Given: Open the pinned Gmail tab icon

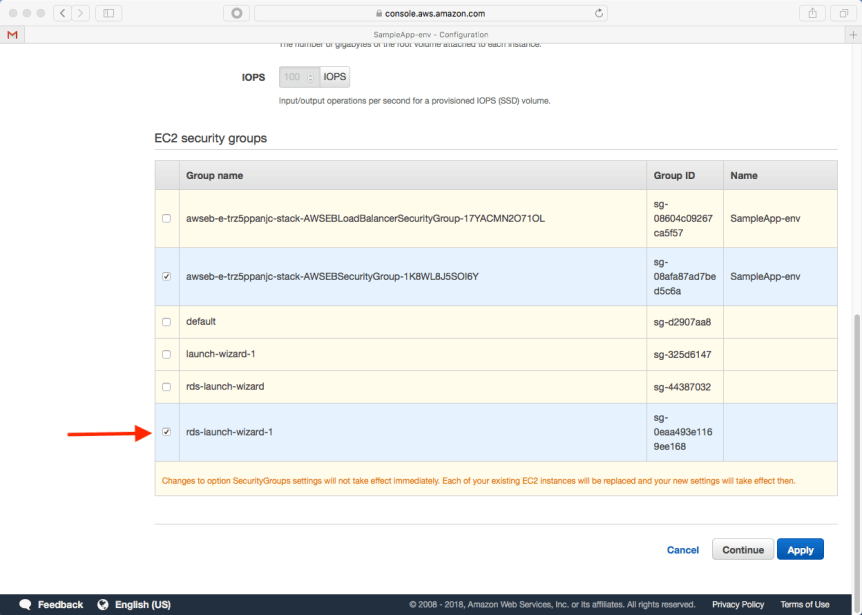Looking at the screenshot, I should pos(12,34).
